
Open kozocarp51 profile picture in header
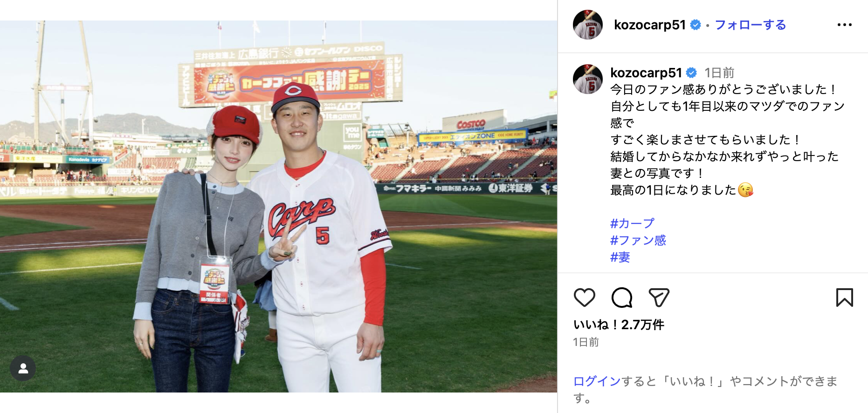pos(587,25)
